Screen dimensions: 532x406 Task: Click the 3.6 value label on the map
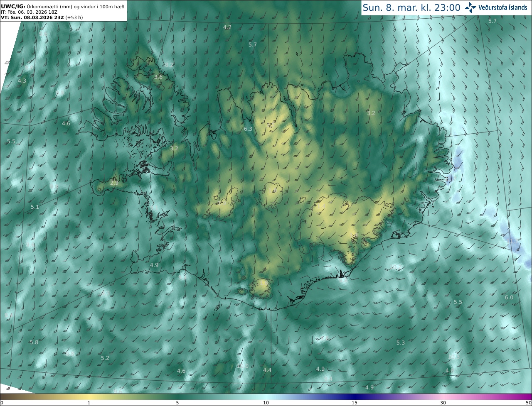click(x=158, y=77)
